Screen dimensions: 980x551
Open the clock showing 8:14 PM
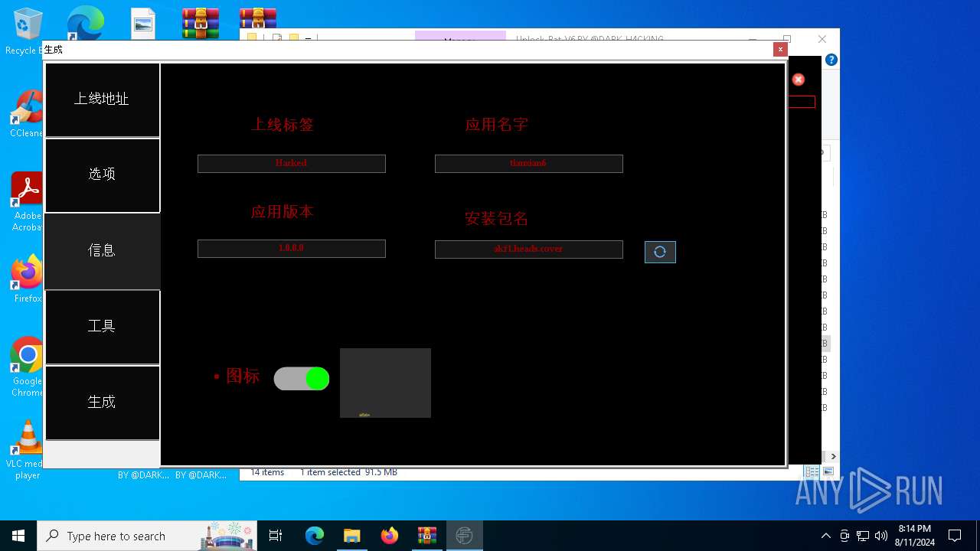[914, 536]
